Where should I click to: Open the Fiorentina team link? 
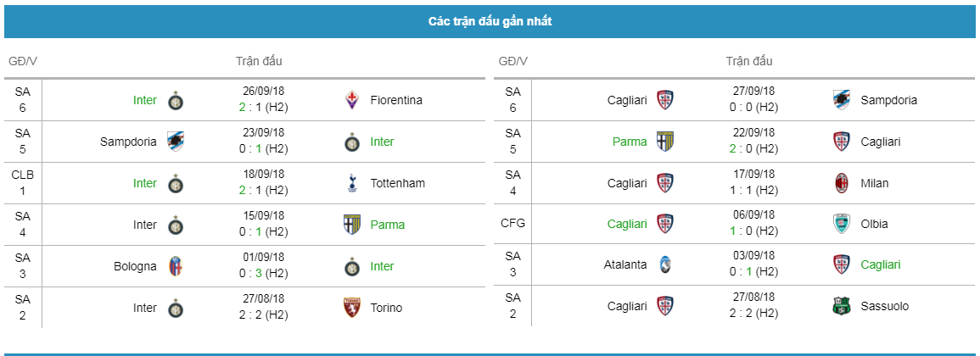[396, 100]
